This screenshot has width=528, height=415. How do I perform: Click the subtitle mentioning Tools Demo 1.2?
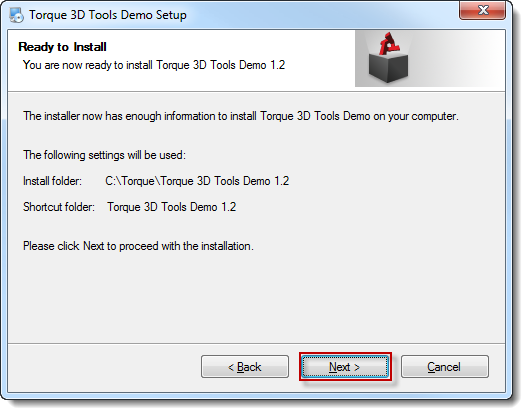tap(156, 65)
